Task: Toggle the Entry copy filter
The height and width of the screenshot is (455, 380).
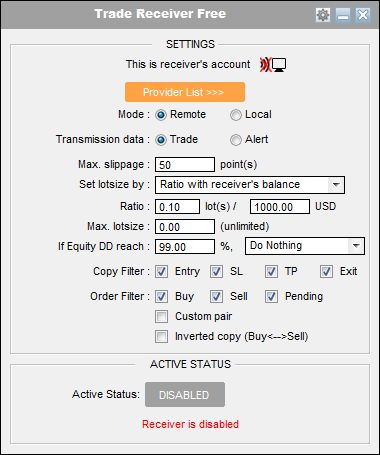Action: pos(161,272)
